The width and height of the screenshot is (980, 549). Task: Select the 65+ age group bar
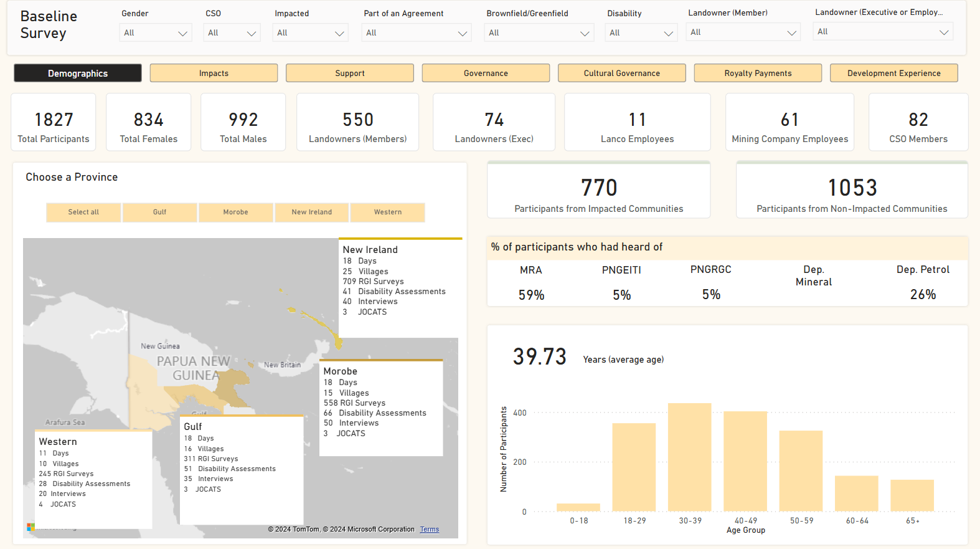click(x=912, y=495)
